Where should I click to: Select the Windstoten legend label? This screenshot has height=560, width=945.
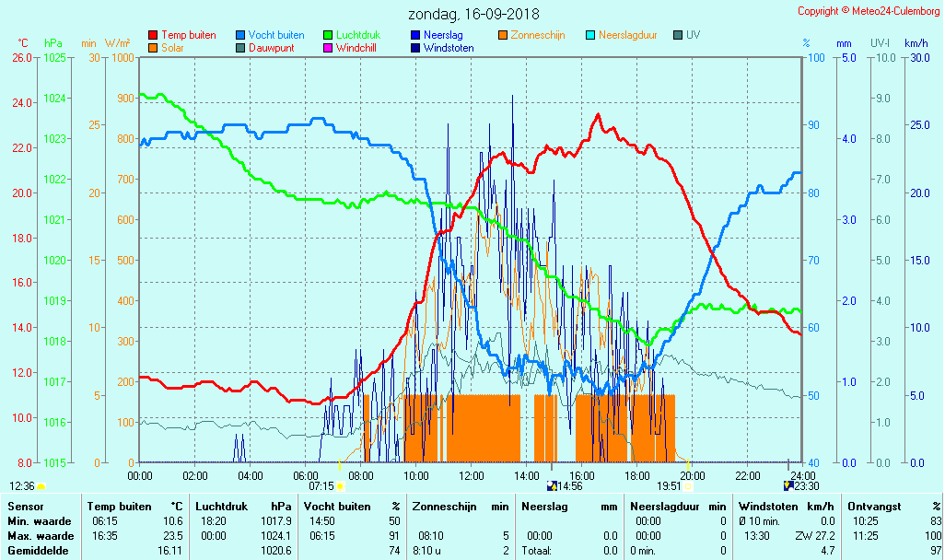point(449,48)
